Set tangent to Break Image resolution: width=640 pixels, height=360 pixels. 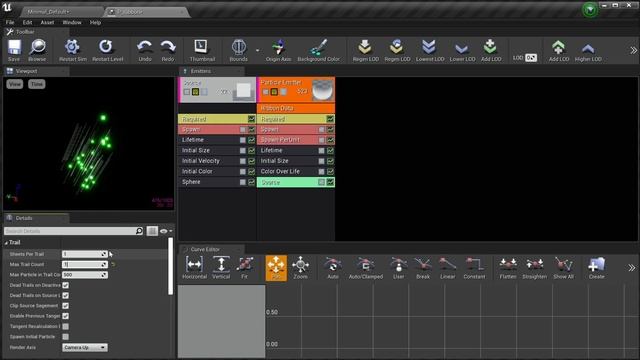[x=423, y=268]
